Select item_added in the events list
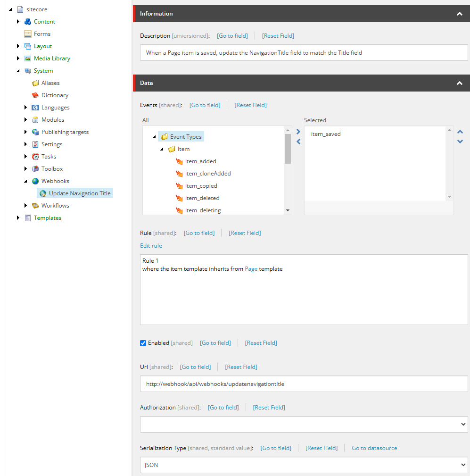Image resolution: width=470 pixels, height=476 pixels. [x=200, y=161]
